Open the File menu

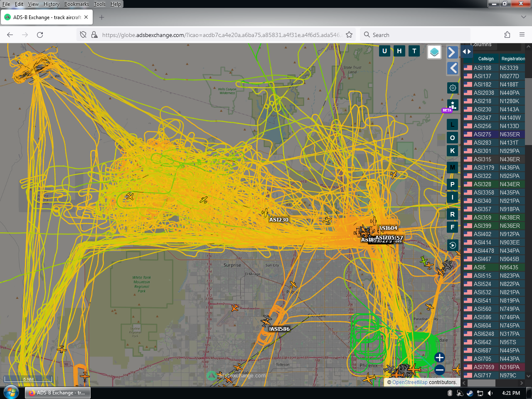point(6,4)
